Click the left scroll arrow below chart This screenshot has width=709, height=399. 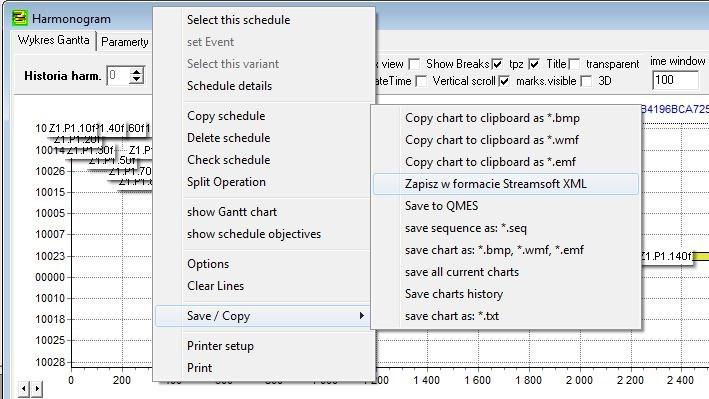point(24,388)
